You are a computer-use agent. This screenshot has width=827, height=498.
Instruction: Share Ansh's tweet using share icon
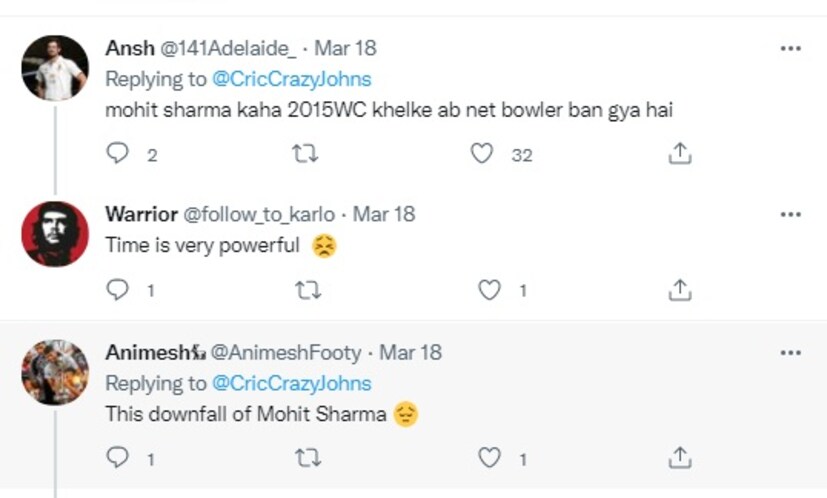[679, 154]
